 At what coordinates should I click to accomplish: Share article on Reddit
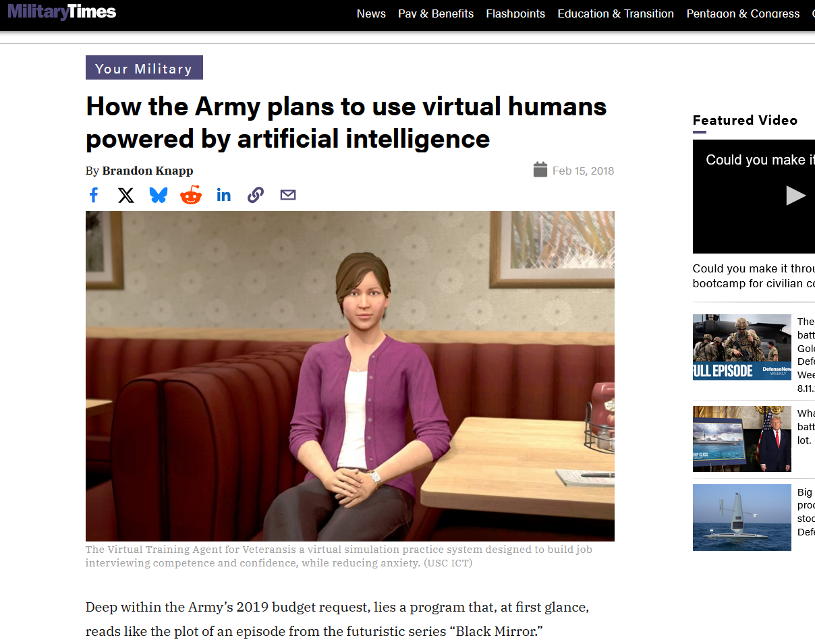(191, 195)
